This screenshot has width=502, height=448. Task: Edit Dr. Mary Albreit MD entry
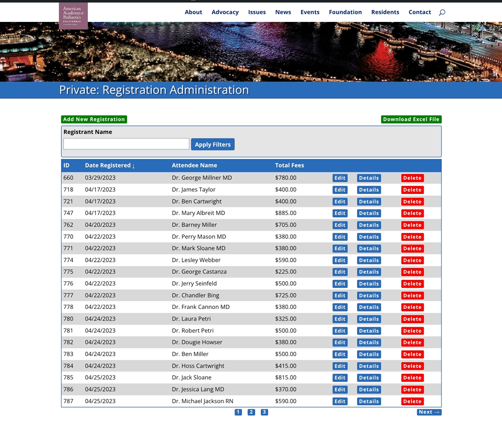coord(340,213)
